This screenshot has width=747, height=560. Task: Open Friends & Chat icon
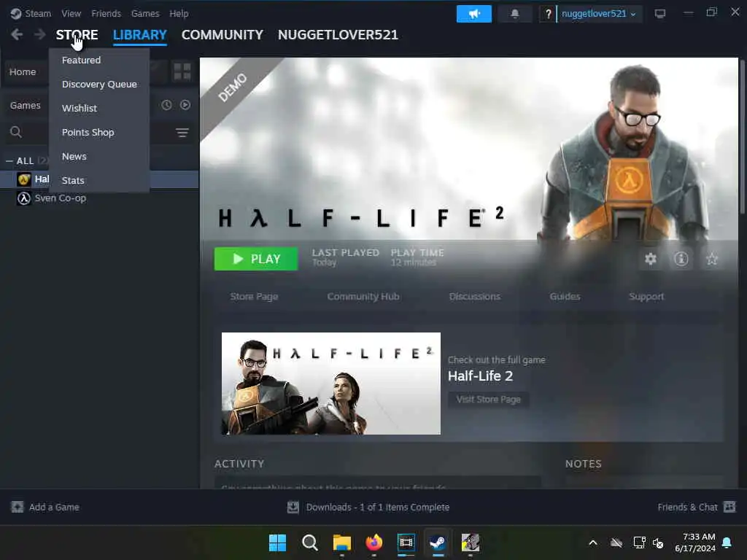pyautogui.click(x=729, y=507)
